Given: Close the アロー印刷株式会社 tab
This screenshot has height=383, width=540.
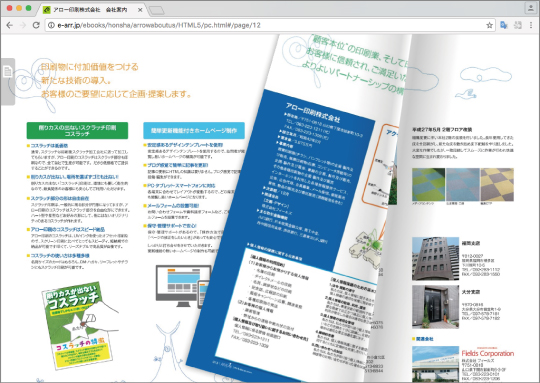Looking at the screenshot, I should (x=140, y=10).
